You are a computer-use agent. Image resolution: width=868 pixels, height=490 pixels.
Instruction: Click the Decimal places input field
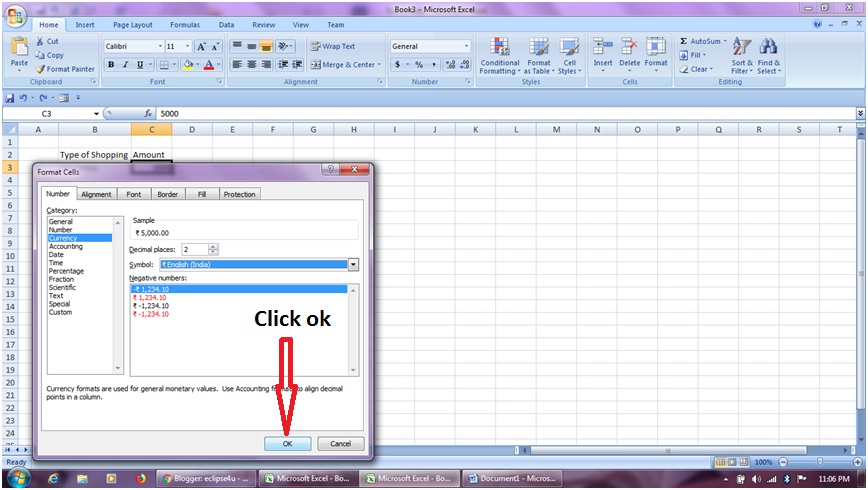(x=195, y=250)
